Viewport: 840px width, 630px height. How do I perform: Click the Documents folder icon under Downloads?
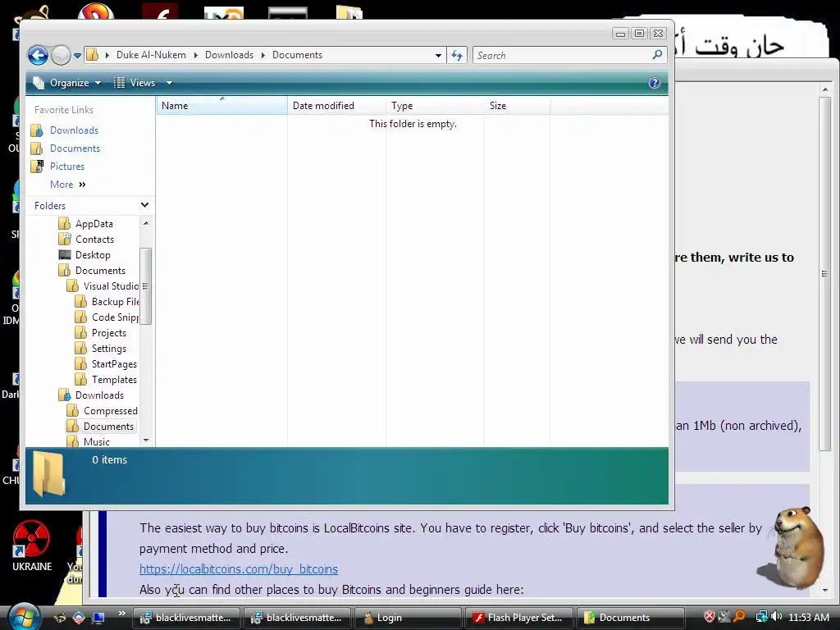(72, 426)
